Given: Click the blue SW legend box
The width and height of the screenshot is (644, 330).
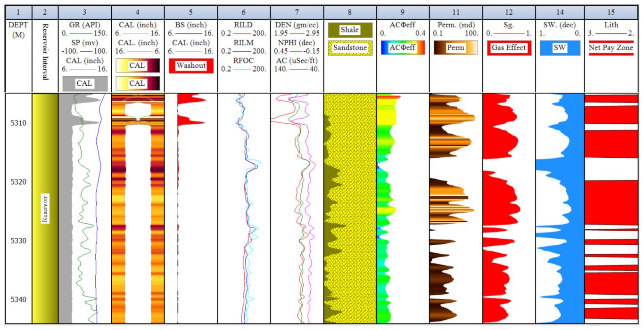Looking at the screenshot, I should pyautogui.click(x=560, y=48).
